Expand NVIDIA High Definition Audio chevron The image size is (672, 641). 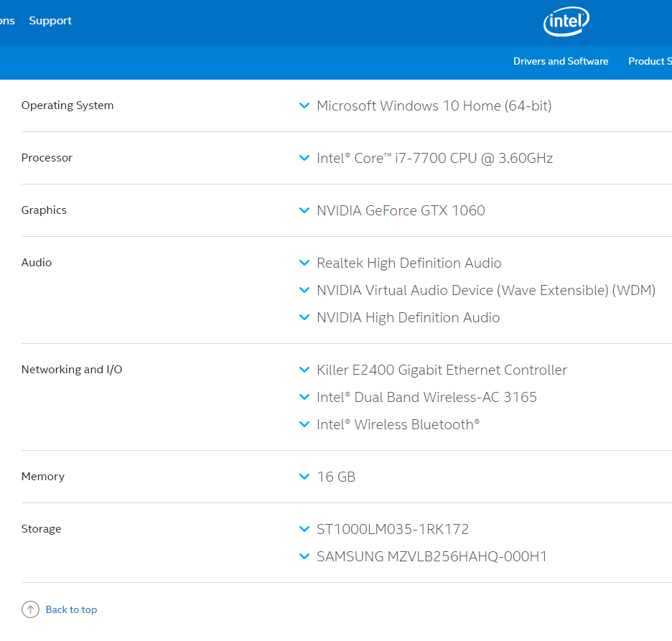tap(304, 317)
